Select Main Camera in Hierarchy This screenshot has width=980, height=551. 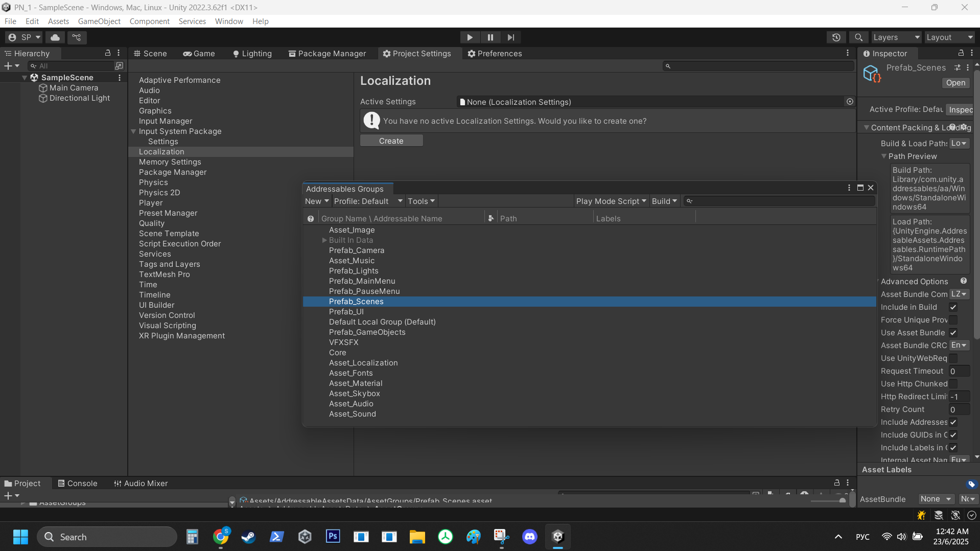pyautogui.click(x=74, y=88)
